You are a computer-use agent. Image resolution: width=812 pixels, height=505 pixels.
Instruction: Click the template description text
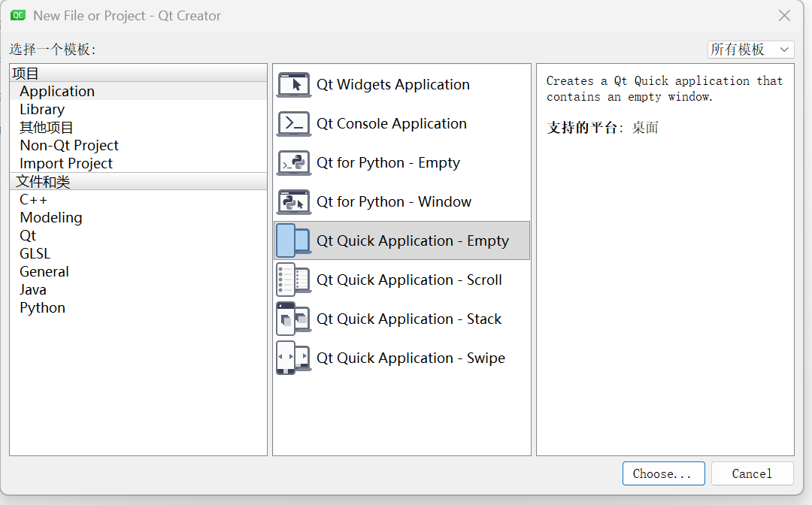tap(665, 89)
